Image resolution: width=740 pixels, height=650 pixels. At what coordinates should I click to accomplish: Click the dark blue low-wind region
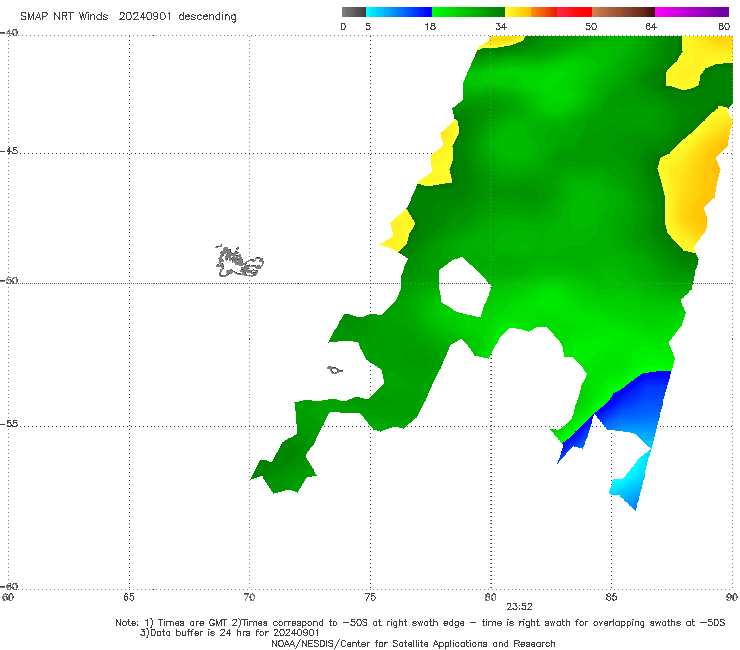(x=635, y=401)
